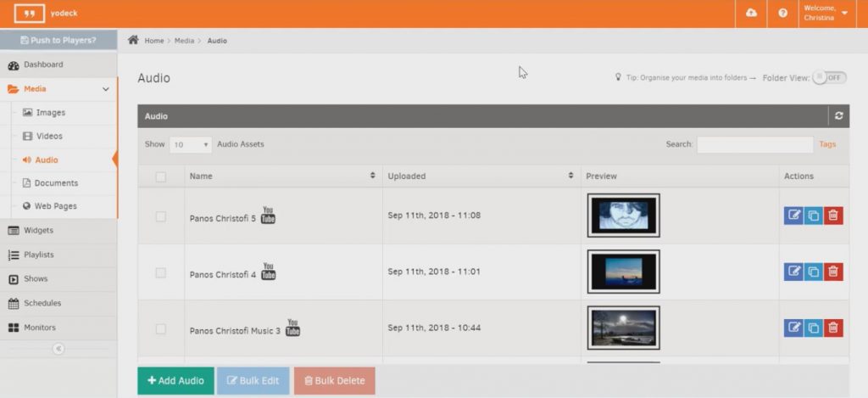
Task: Delete Panos Christofi 5 audio
Action: pyautogui.click(x=833, y=215)
